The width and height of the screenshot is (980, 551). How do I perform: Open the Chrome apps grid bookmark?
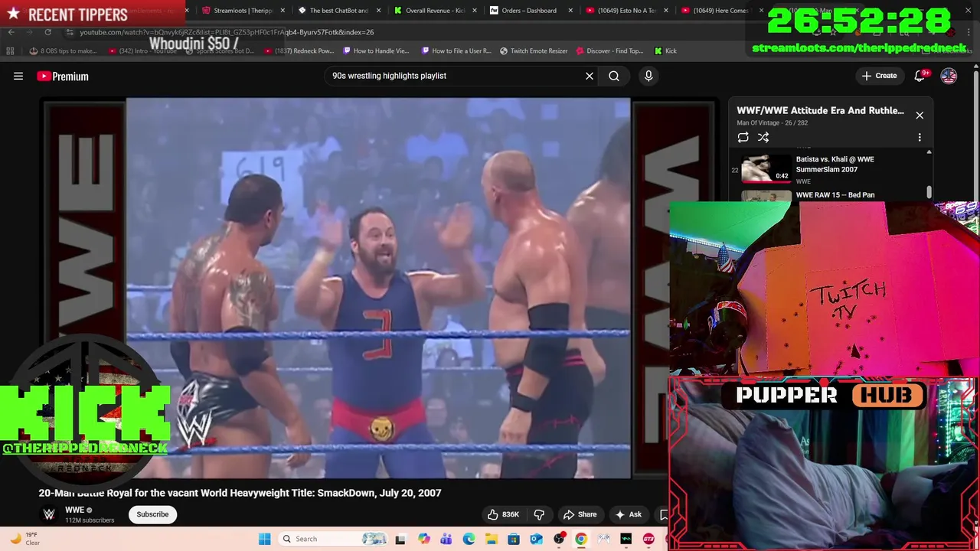[x=10, y=51]
